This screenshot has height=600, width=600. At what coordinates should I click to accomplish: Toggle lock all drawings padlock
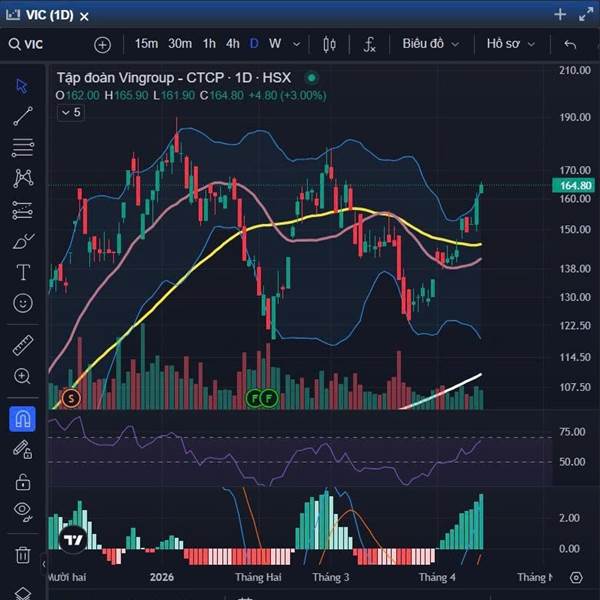point(23,482)
